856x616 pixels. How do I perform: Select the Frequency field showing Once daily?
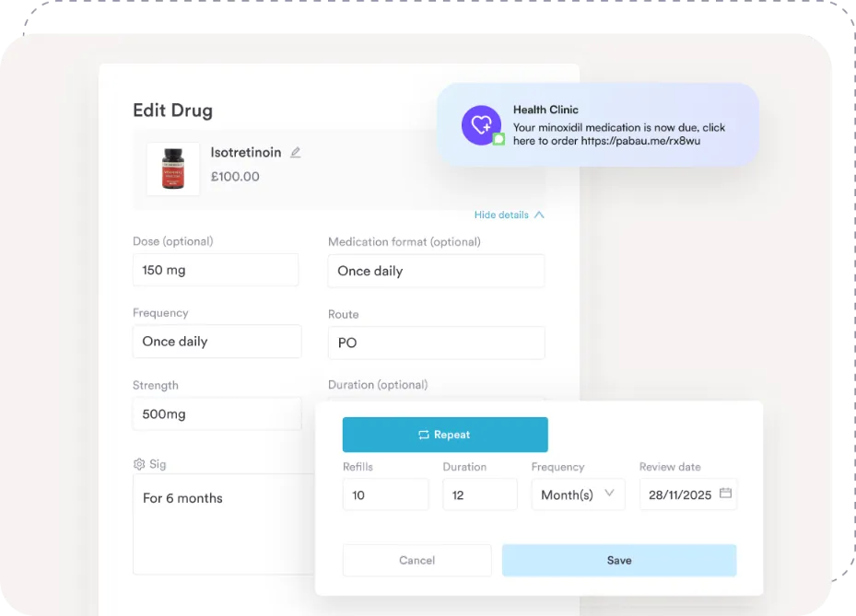217,341
